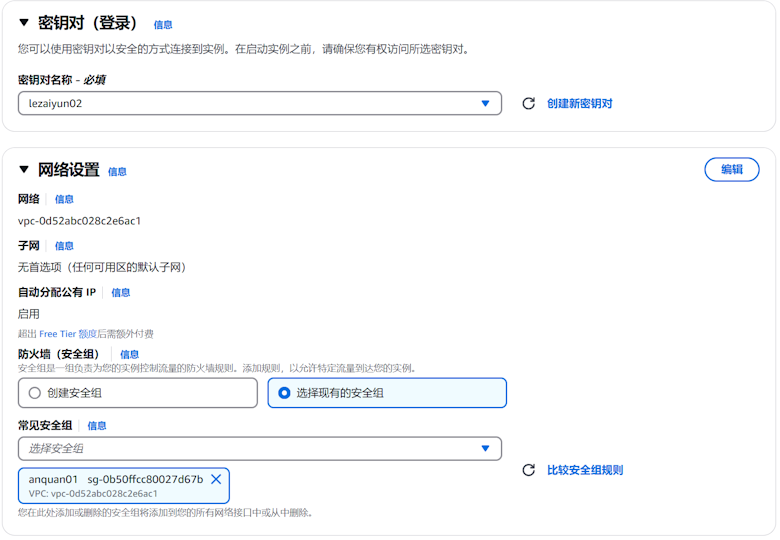Click 信息 link beside 子网 label
This screenshot has width=780, height=540.
(x=64, y=246)
